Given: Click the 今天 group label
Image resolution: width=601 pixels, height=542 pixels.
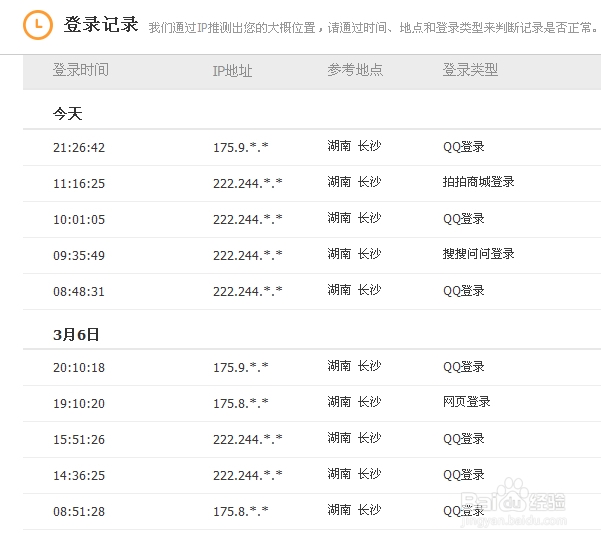Looking at the screenshot, I should (68, 114).
